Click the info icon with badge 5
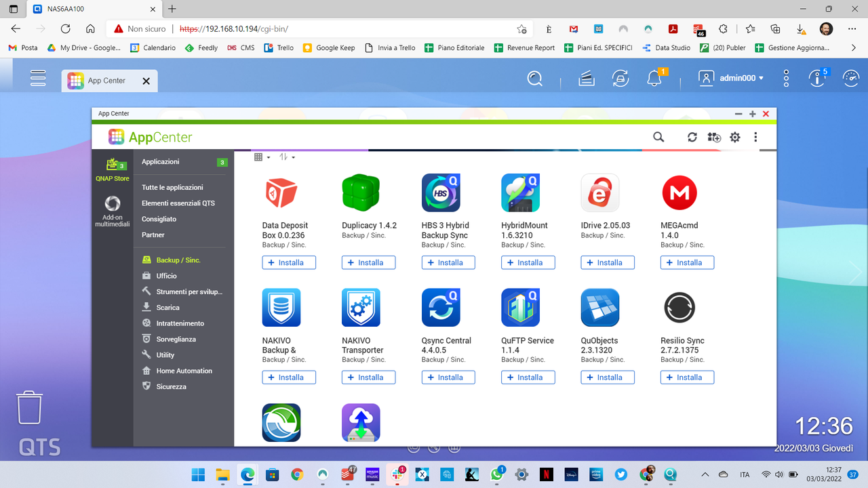This screenshot has height=488, width=868. point(817,79)
